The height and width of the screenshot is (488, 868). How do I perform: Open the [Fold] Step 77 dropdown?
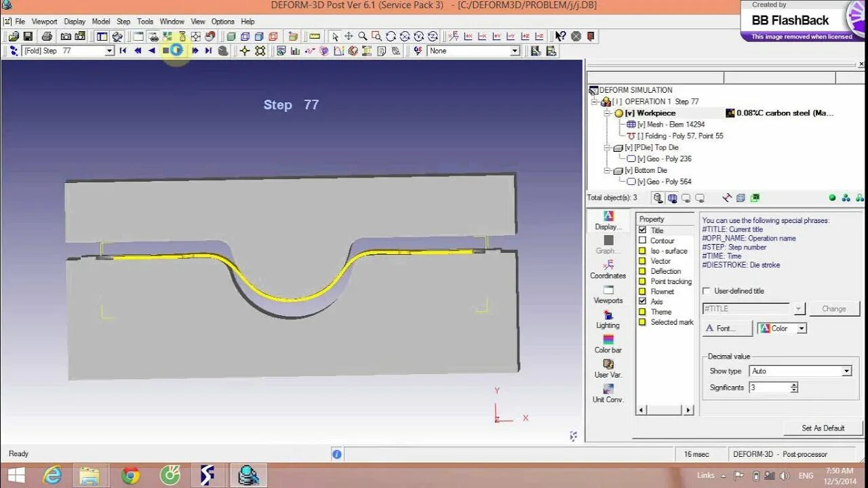pos(109,51)
